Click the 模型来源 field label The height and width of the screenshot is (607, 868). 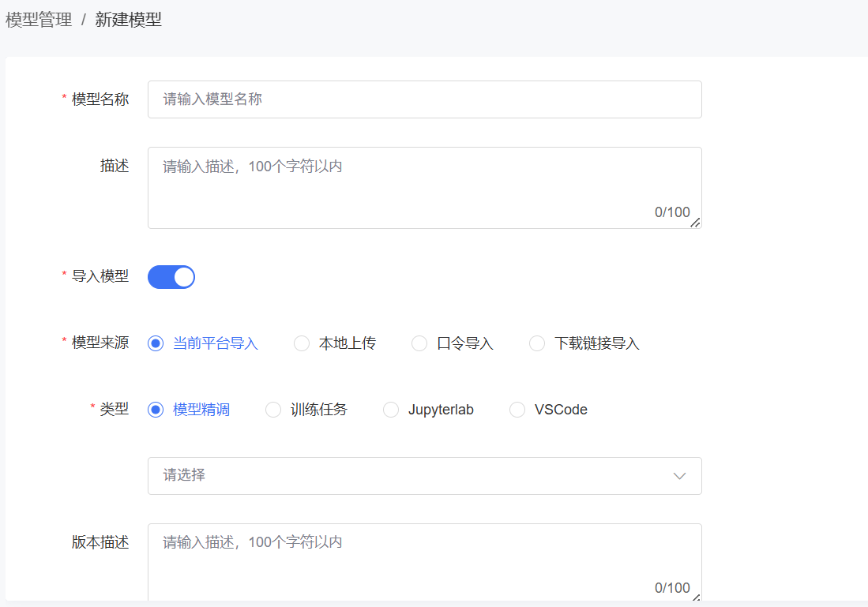pyautogui.click(x=100, y=343)
